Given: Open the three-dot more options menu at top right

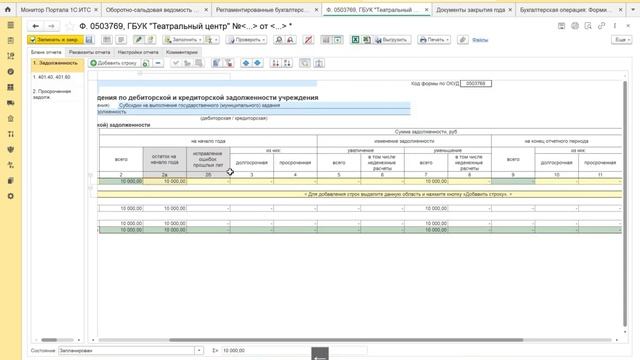Looking at the screenshot, I should pyautogui.click(x=615, y=26).
